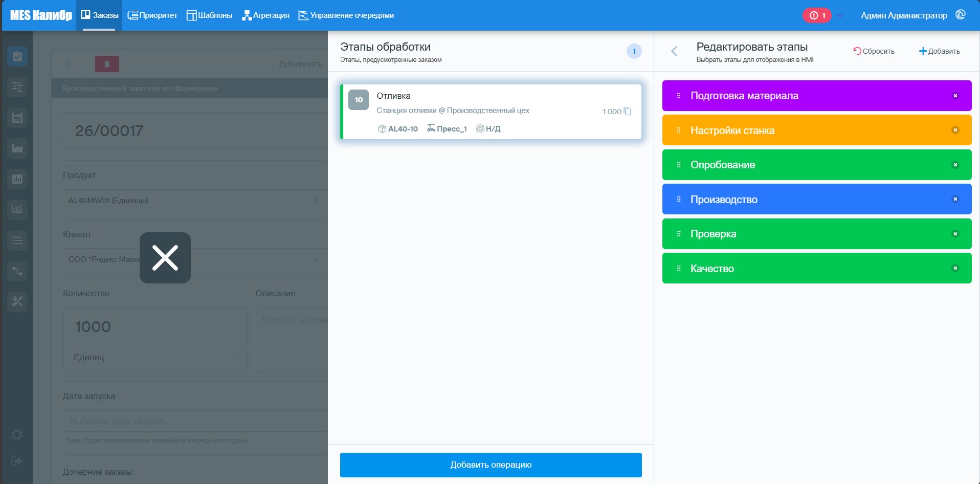Select the Настройки станка stage

tap(817, 130)
